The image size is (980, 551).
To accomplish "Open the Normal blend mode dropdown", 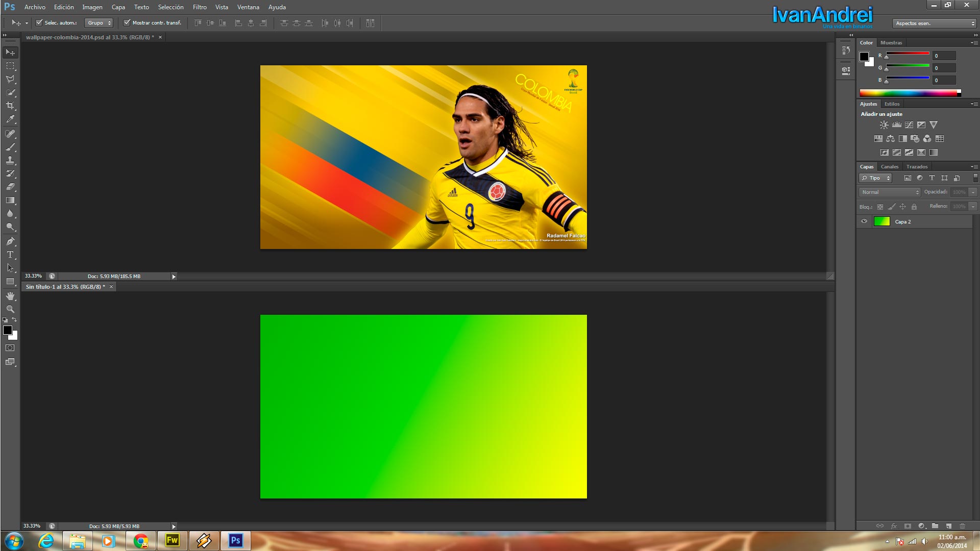I will tap(890, 192).
